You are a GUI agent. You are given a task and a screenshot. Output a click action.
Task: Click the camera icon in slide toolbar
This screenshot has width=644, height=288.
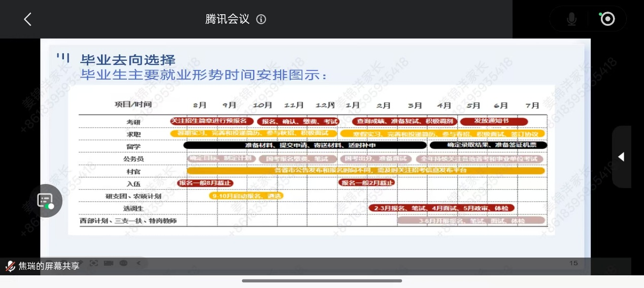[109, 263]
